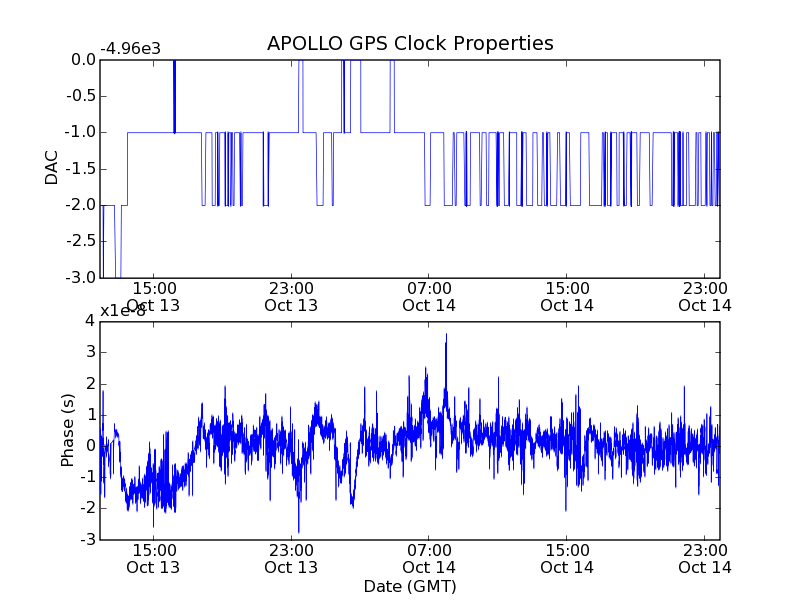Screen dimensions: 800x600
Task: Click the 'x1e-8' scale label on Phase plot
Action: (x=122, y=311)
